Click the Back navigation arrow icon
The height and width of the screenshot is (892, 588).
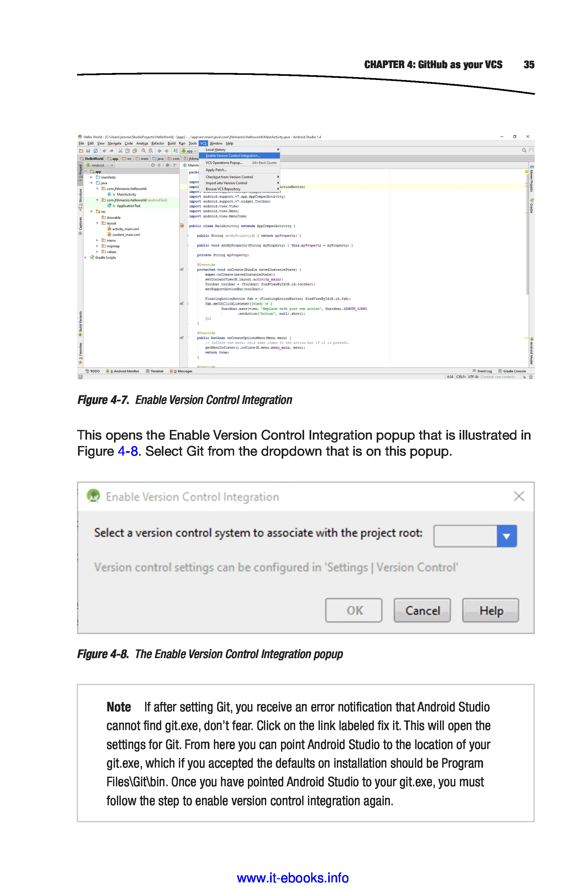click(159, 151)
